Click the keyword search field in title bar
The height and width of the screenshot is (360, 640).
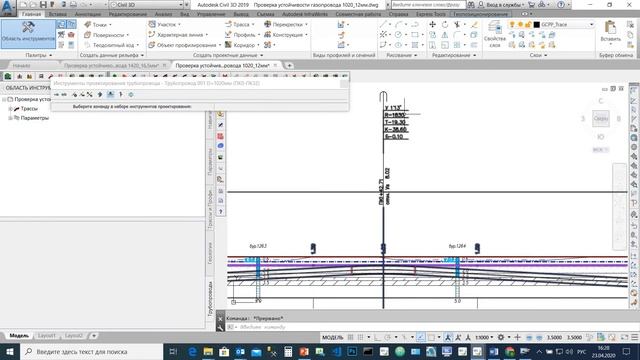[428, 4]
